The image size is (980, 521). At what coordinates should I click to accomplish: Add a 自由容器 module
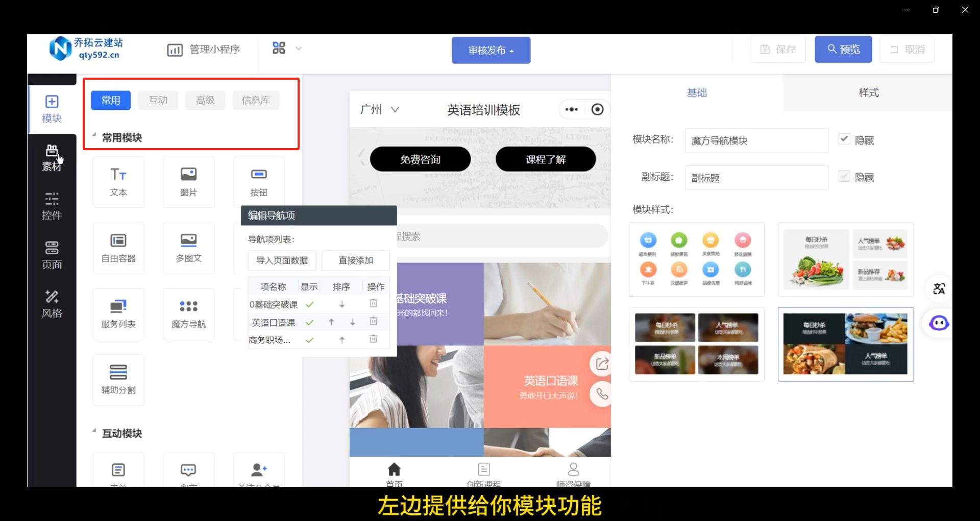click(118, 248)
